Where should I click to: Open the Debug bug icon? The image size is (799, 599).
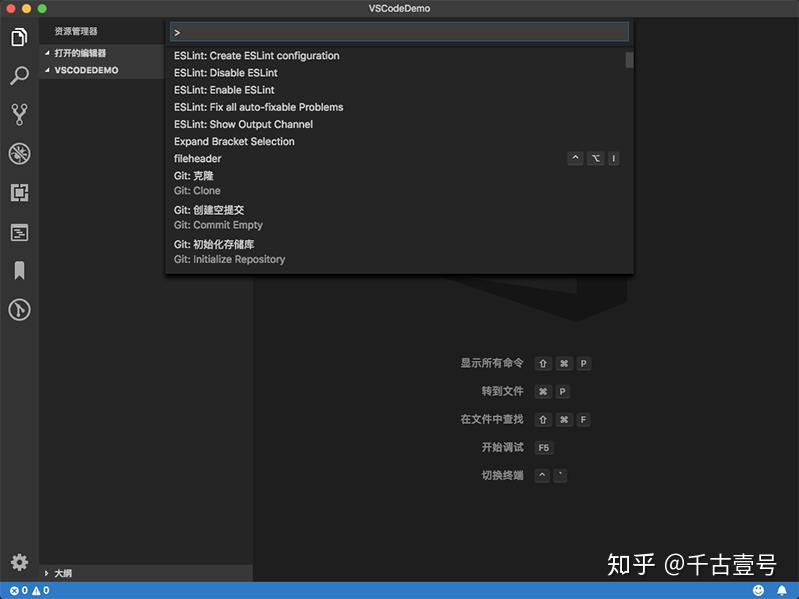pyautogui.click(x=19, y=153)
